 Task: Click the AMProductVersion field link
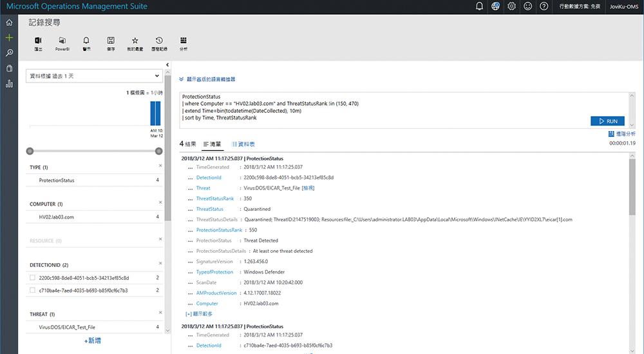click(216, 293)
